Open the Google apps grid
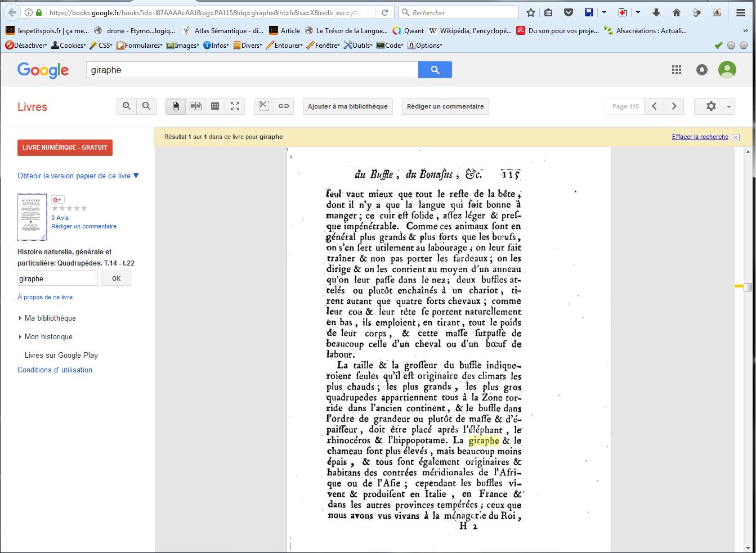 pos(677,70)
